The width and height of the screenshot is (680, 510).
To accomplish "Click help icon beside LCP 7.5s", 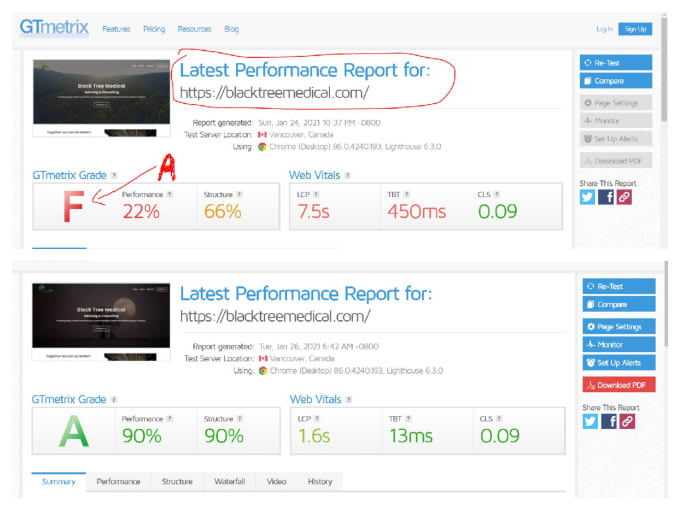I will tap(316, 194).
